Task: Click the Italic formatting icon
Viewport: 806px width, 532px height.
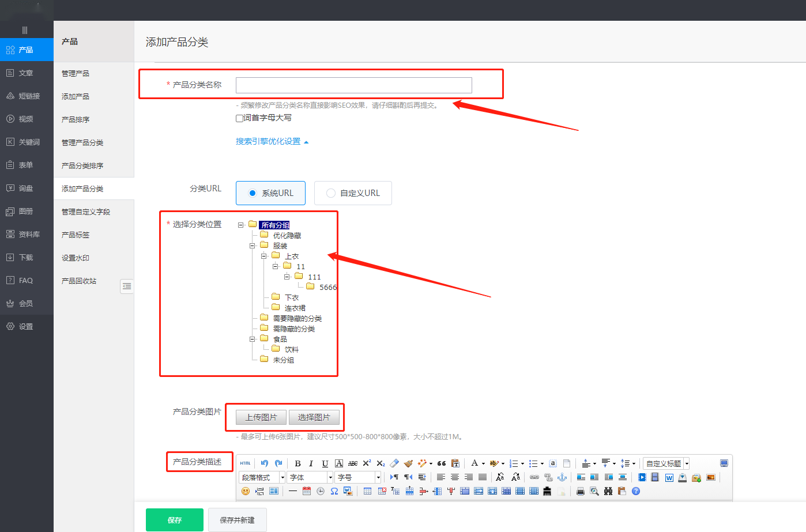Action: 311,463
